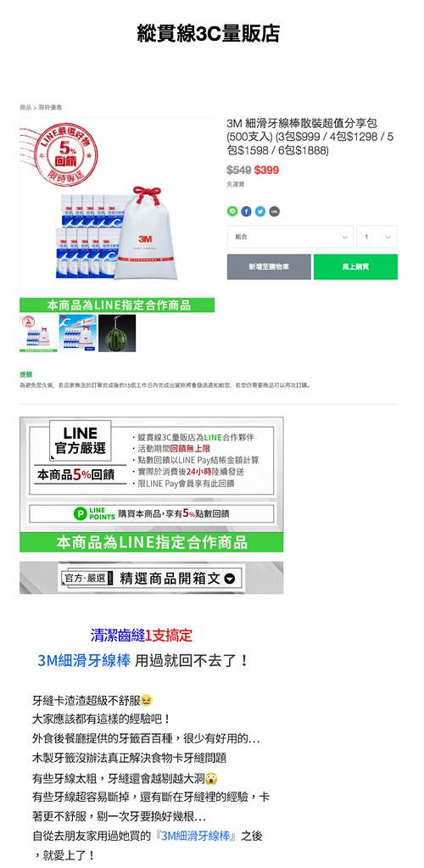Open the quantity dropdown showing 1

click(x=377, y=237)
